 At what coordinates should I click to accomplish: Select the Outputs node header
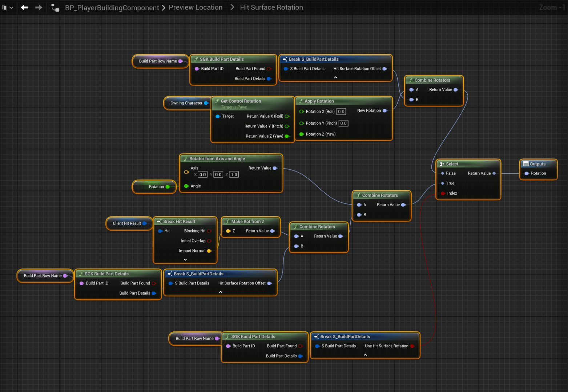tap(537, 164)
